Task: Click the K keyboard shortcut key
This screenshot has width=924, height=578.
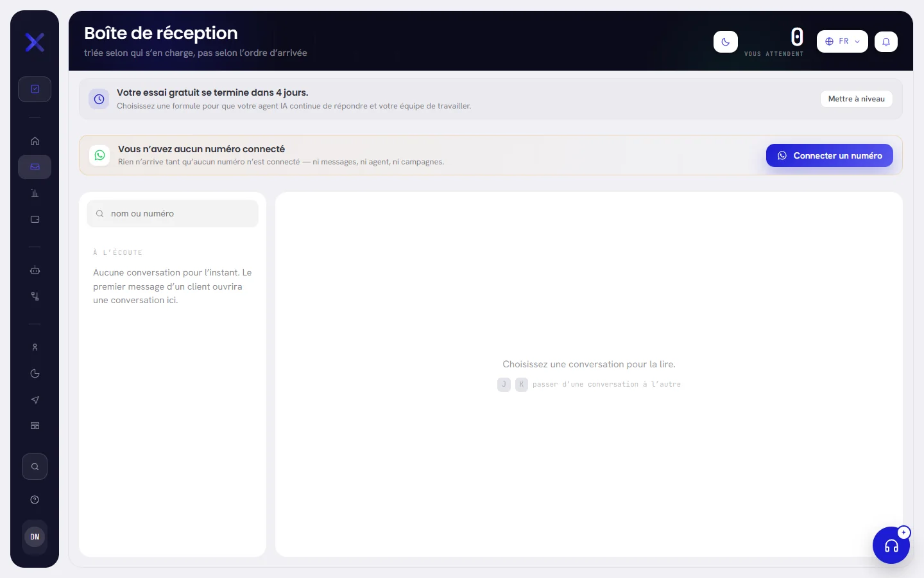Action: [x=522, y=385]
